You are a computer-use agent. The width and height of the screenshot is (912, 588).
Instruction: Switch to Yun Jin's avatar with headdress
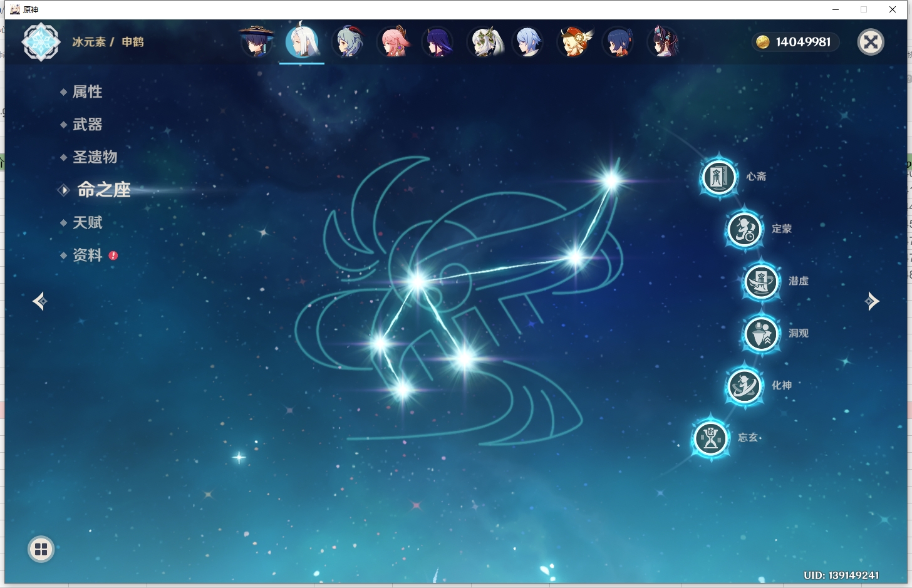[x=664, y=41]
